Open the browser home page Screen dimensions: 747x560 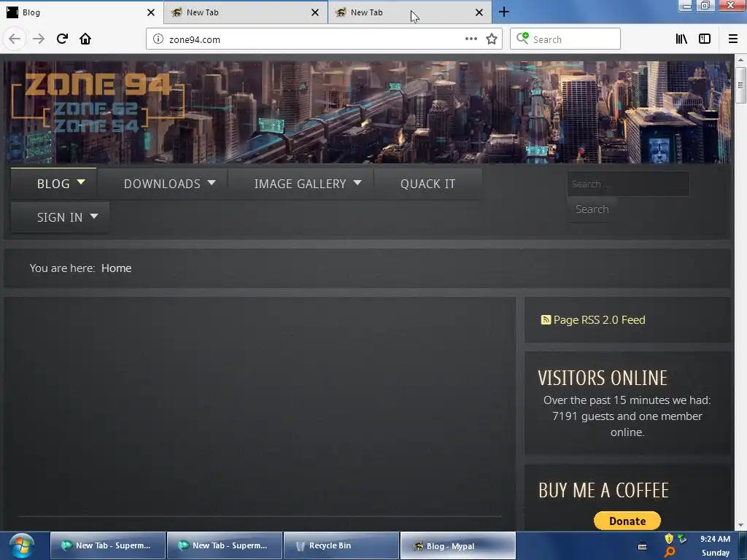(85, 39)
